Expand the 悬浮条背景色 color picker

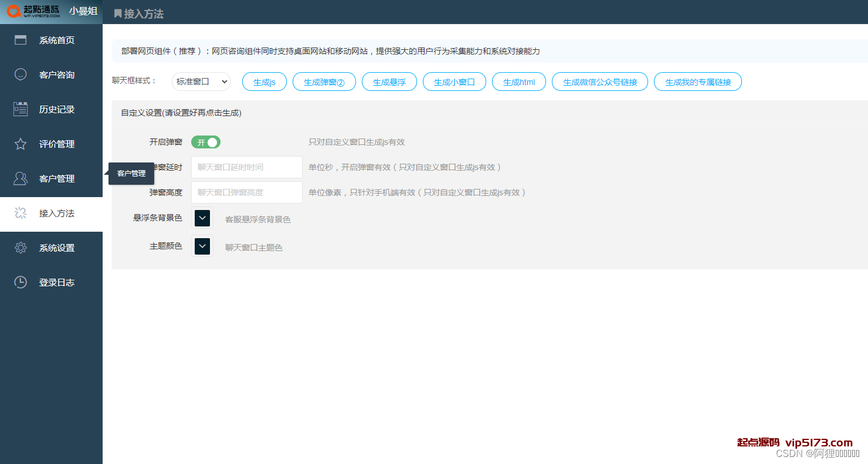pyautogui.click(x=202, y=218)
